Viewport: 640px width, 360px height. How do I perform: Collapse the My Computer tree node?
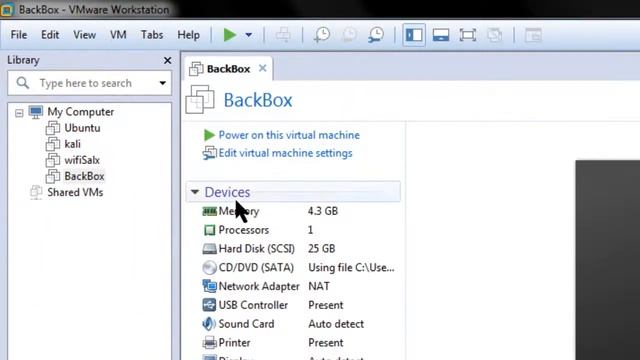(19, 113)
